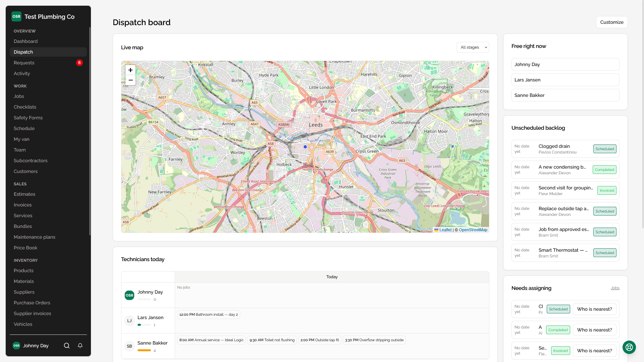Select Lars Jansen in Free right now
This screenshot has height=362, width=644.
[566, 80]
